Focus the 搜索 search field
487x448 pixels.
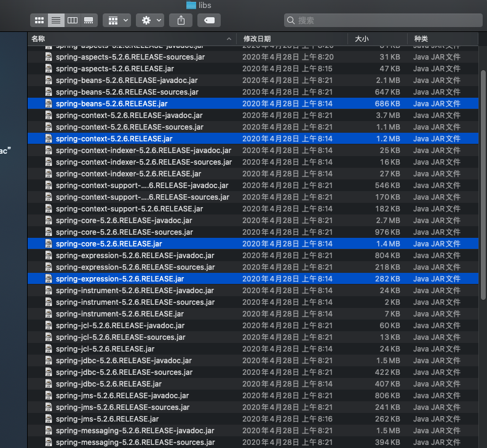[x=383, y=20]
